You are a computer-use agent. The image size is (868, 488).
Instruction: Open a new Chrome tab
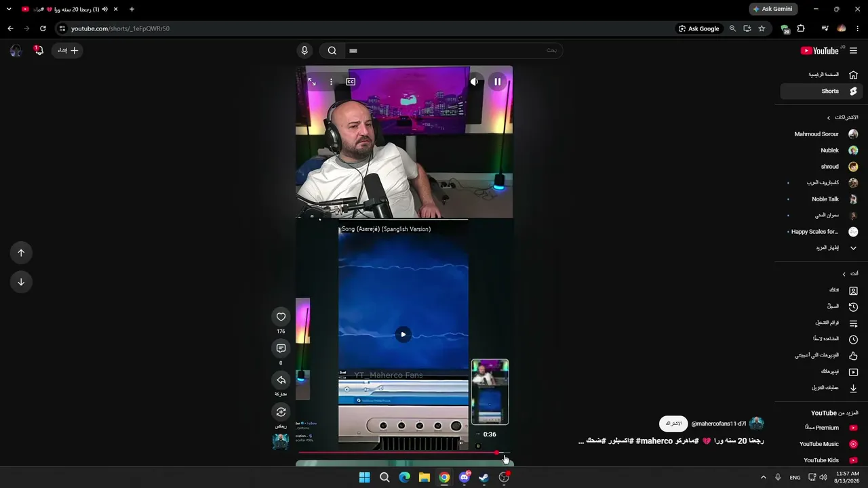(x=132, y=9)
